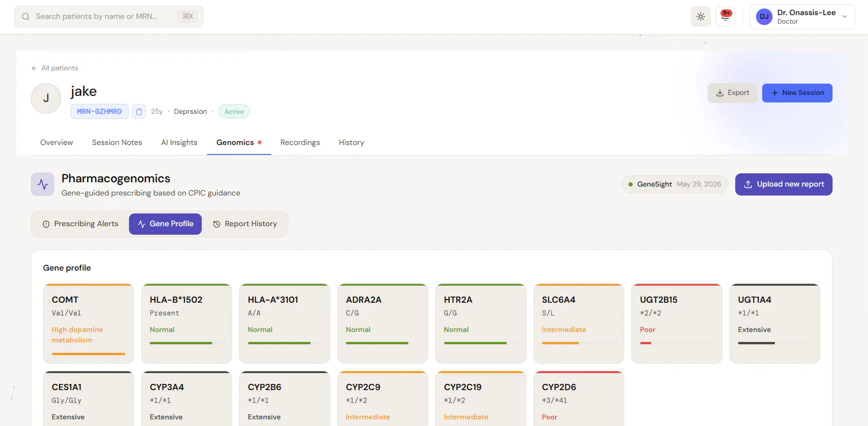This screenshot has height=426, width=868.
Task: Click COMT orange activity bar
Action: click(88, 354)
